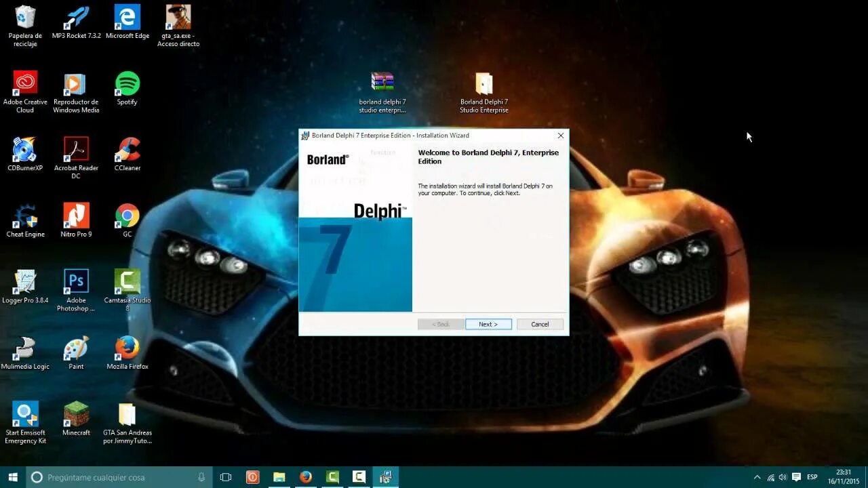Select Reproductor de Windows Media icon
The width and height of the screenshot is (868, 488).
point(76,93)
